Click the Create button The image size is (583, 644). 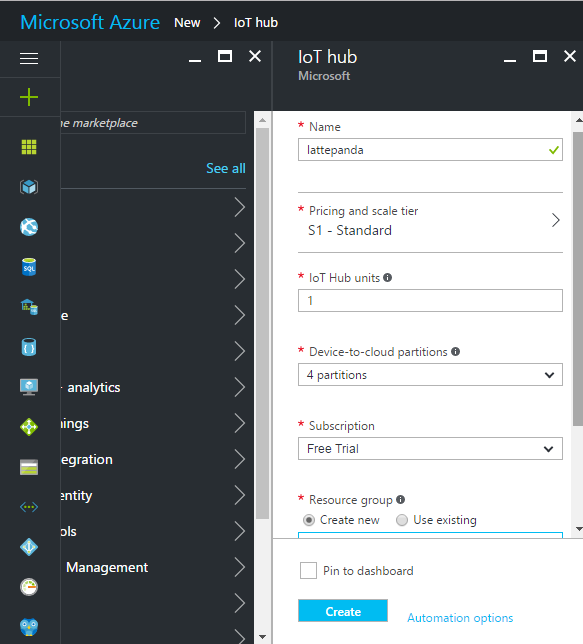pos(343,611)
